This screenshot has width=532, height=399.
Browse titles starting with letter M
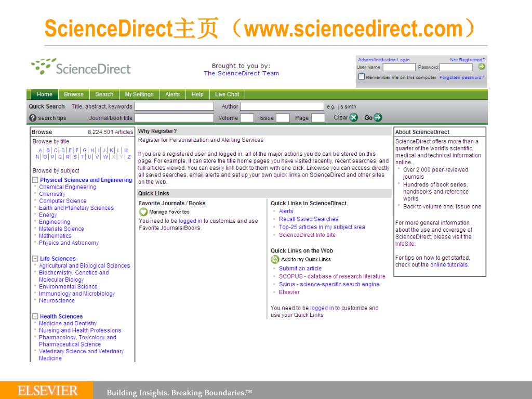(126, 150)
